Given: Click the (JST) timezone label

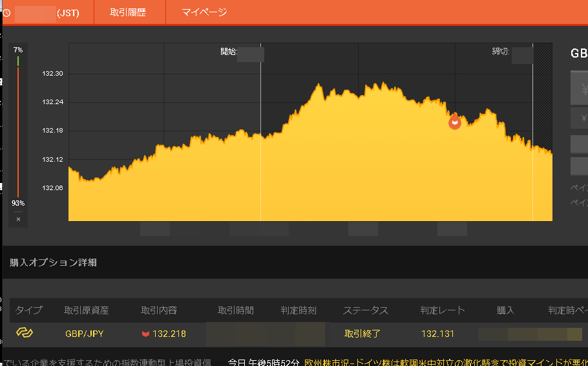Looking at the screenshot, I should pos(68,13).
